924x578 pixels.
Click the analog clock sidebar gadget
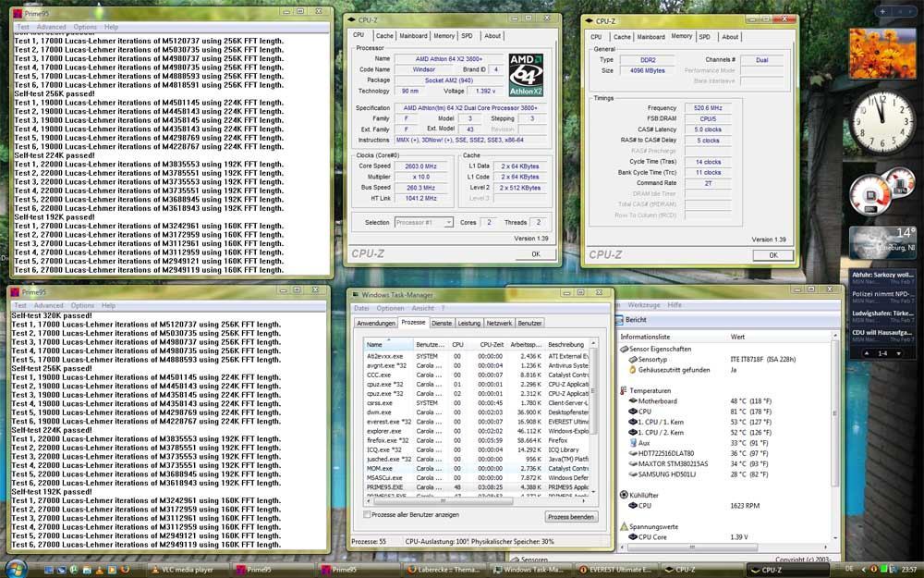881,123
